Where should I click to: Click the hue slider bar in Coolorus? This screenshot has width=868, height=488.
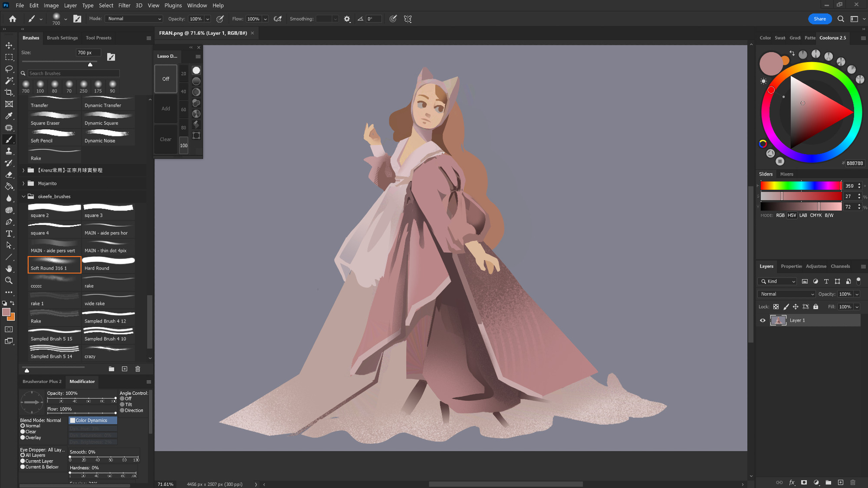point(801,185)
